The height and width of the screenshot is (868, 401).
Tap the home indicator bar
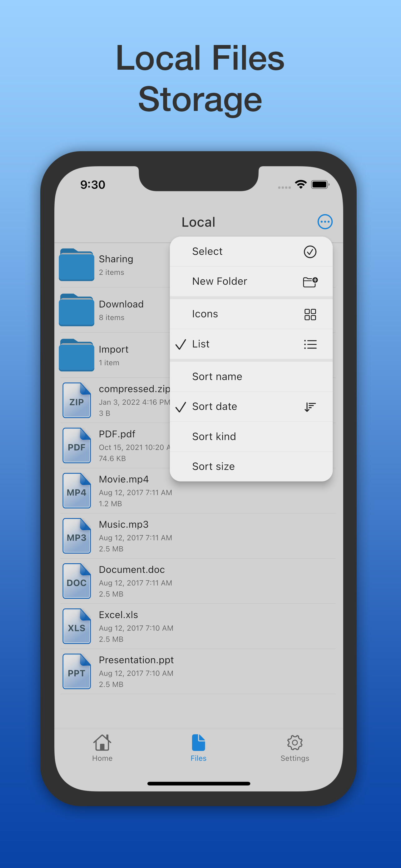click(x=199, y=784)
